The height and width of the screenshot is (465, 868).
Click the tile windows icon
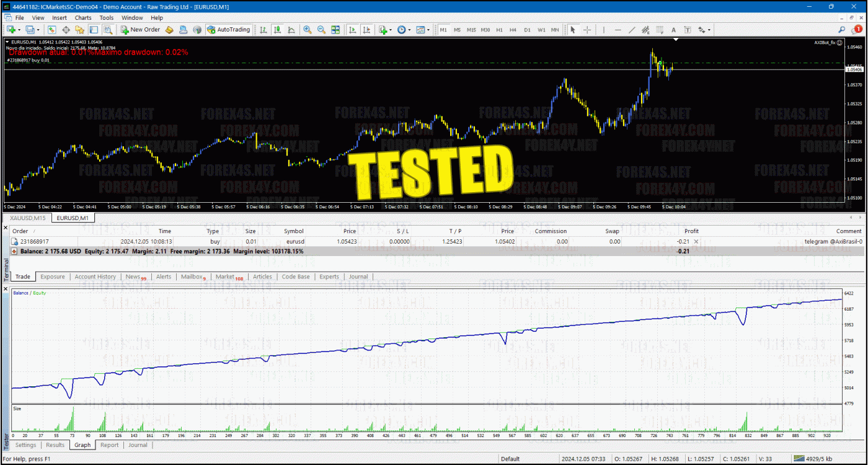[x=335, y=30]
